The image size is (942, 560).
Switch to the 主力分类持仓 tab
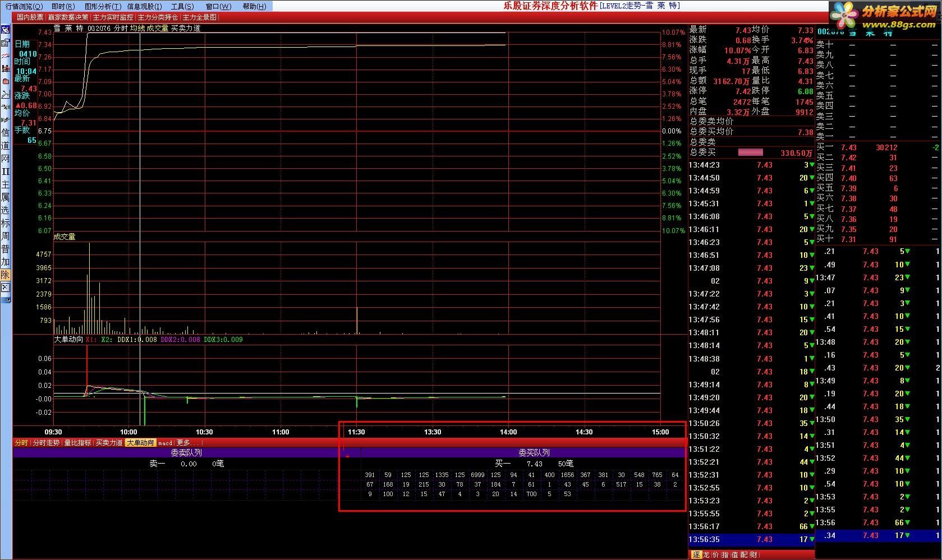[x=158, y=17]
